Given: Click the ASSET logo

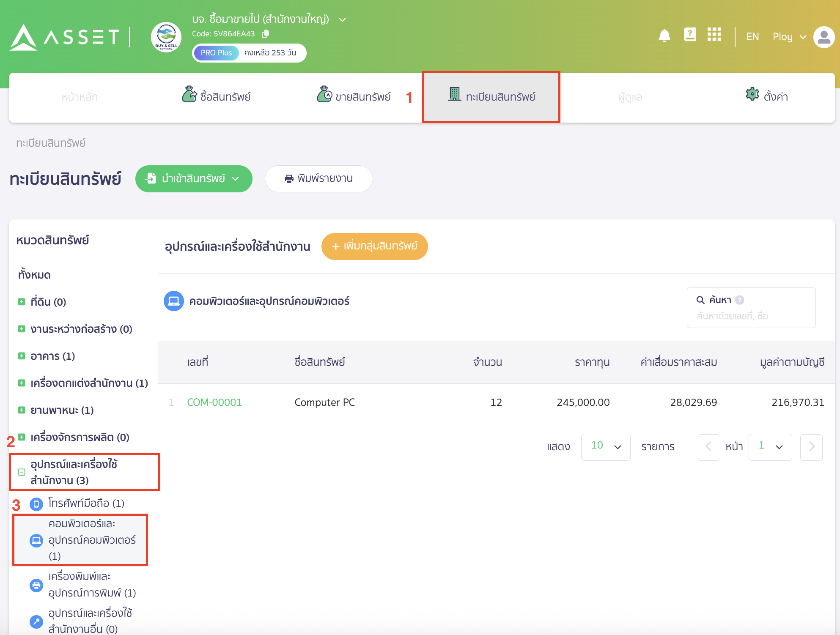Looking at the screenshot, I should coord(63,37).
